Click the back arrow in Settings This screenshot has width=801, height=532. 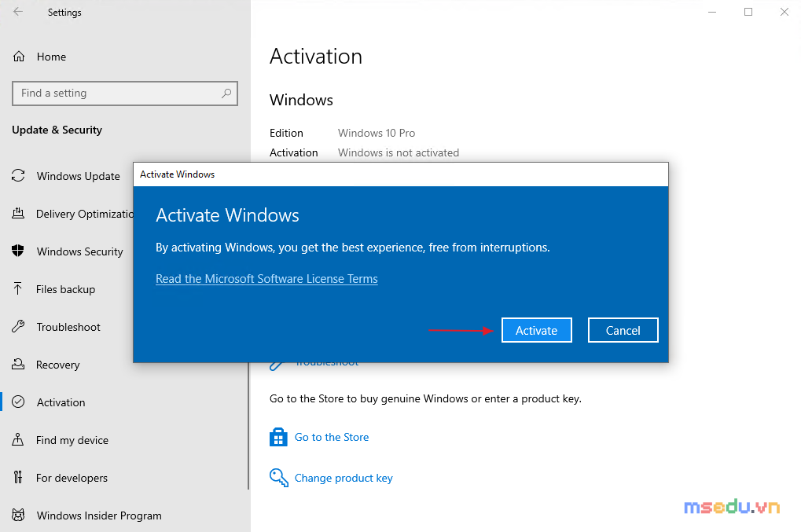pos(18,12)
